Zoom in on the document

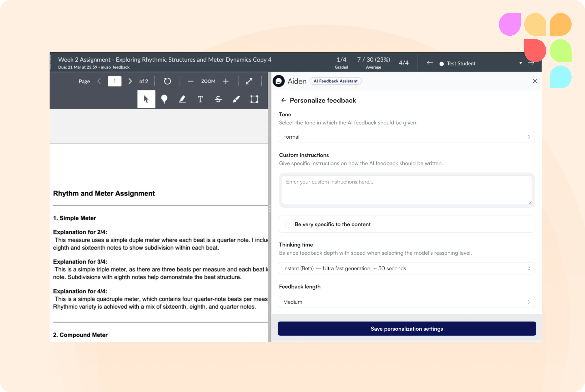pos(226,81)
